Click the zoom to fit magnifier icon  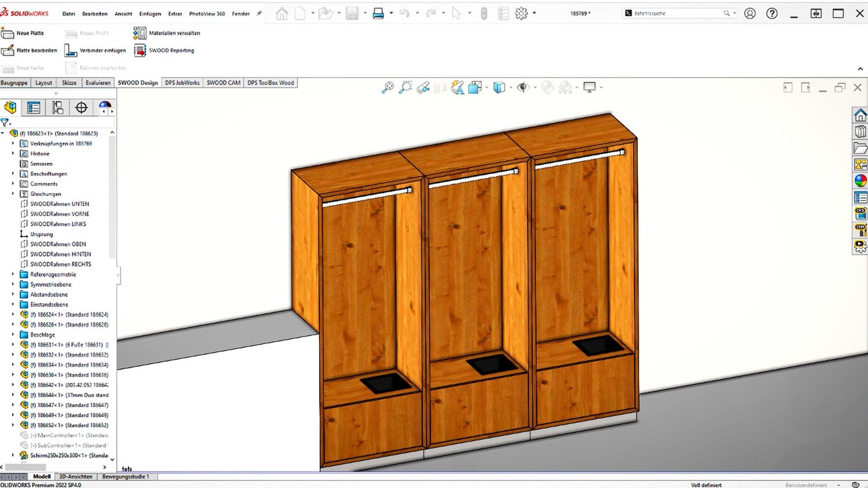point(388,87)
